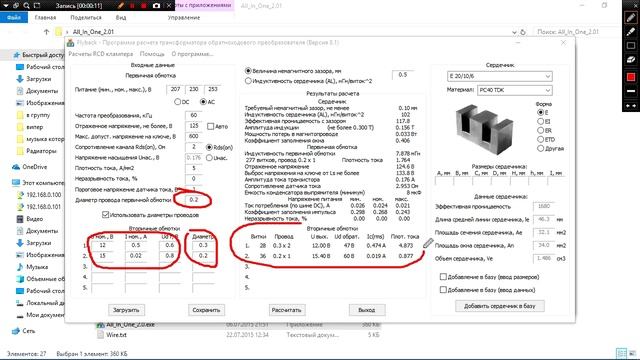The image size is (640, 360).
Task: Click the Сохранить button
Action: point(206,310)
